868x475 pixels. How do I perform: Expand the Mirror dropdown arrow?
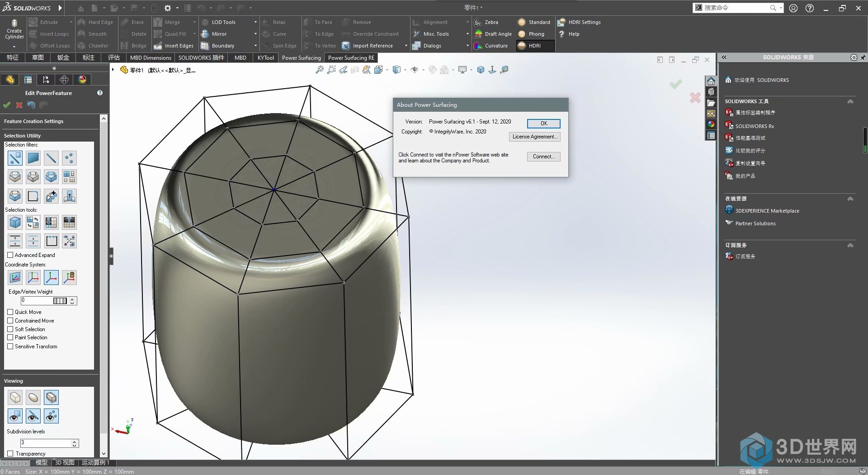pyautogui.click(x=255, y=34)
